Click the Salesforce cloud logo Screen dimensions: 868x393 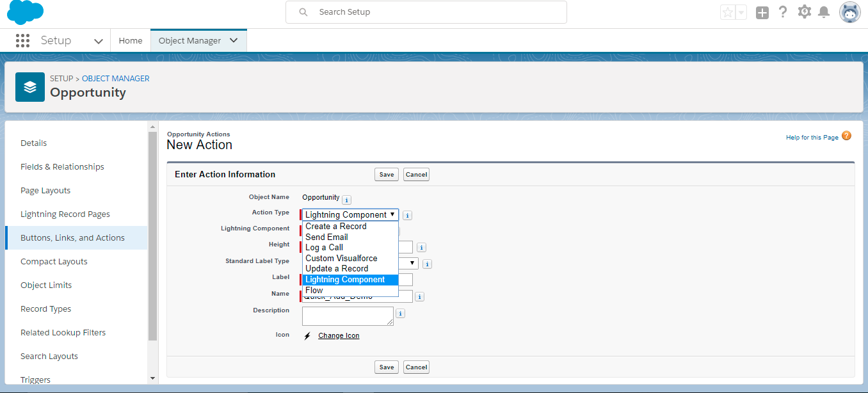tap(26, 12)
